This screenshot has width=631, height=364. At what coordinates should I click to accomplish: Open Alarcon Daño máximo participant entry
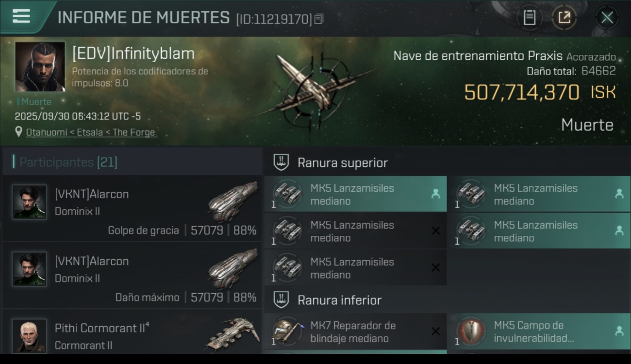point(132,276)
